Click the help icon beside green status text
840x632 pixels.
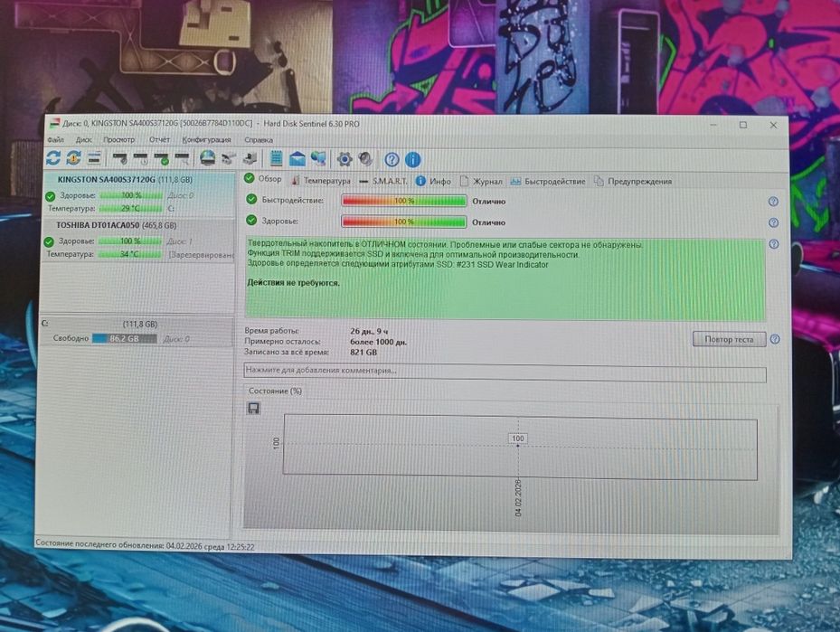[774, 244]
